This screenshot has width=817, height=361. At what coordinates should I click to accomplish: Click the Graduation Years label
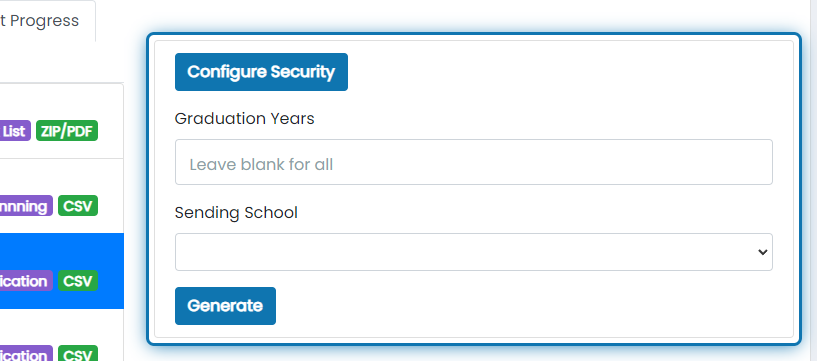point(244,119)
